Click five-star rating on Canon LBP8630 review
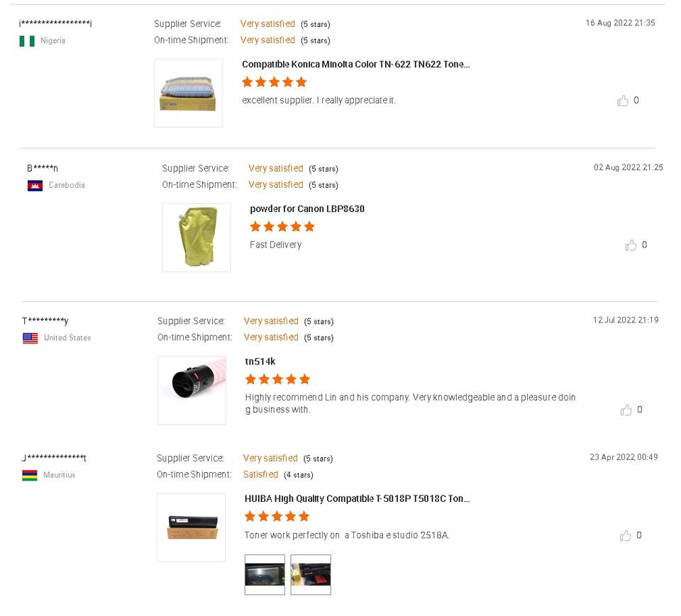 (282, 227)
